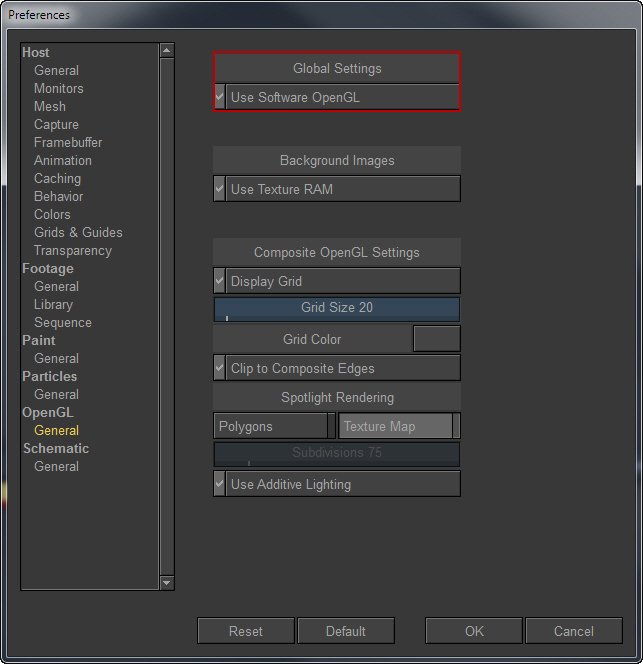Viewport: 643px width, 664px height.
Task: Select highlighted General under OpenGL
Action: coord(56,430)
